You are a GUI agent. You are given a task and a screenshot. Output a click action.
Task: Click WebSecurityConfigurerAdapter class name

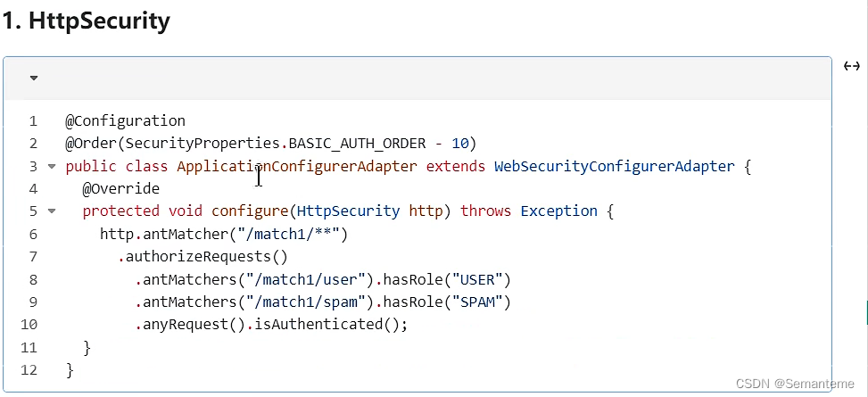pos(615,166)
